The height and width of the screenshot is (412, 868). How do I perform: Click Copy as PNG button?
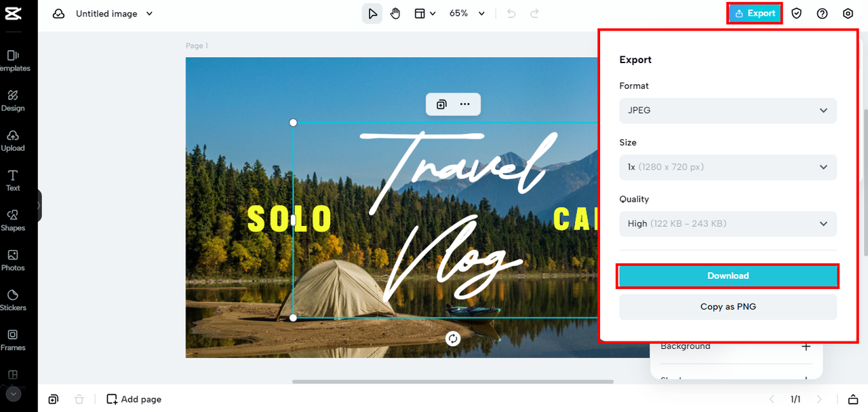pos(728,307)
